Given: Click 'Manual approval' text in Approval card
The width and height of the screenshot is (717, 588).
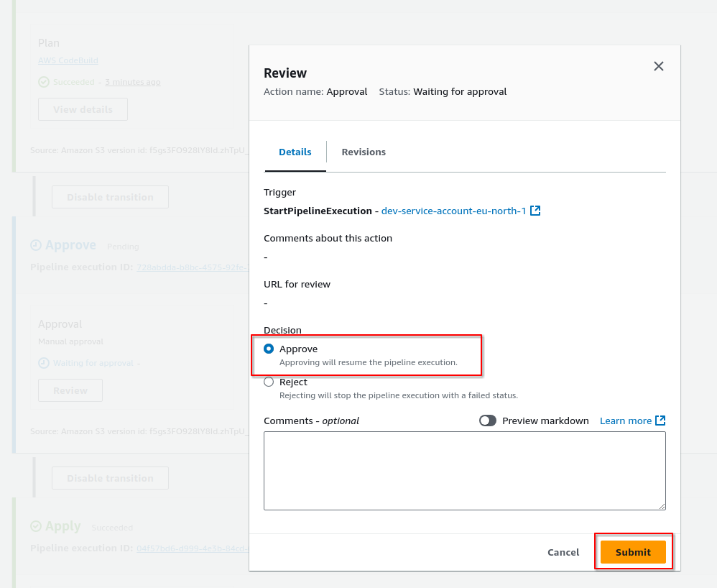Looking at the screenshot, I should pos(71,342).
